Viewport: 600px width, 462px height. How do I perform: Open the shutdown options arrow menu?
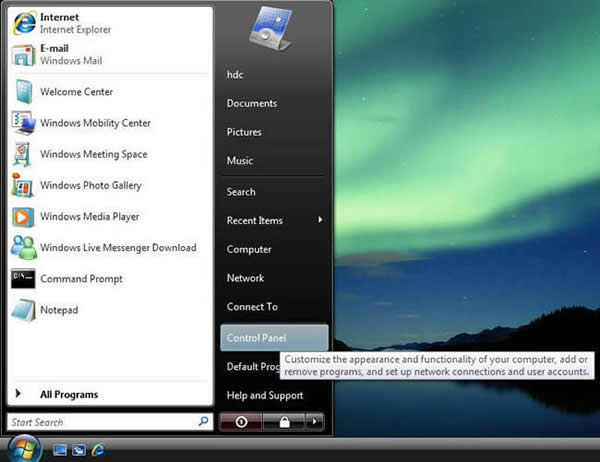(316, 422)
